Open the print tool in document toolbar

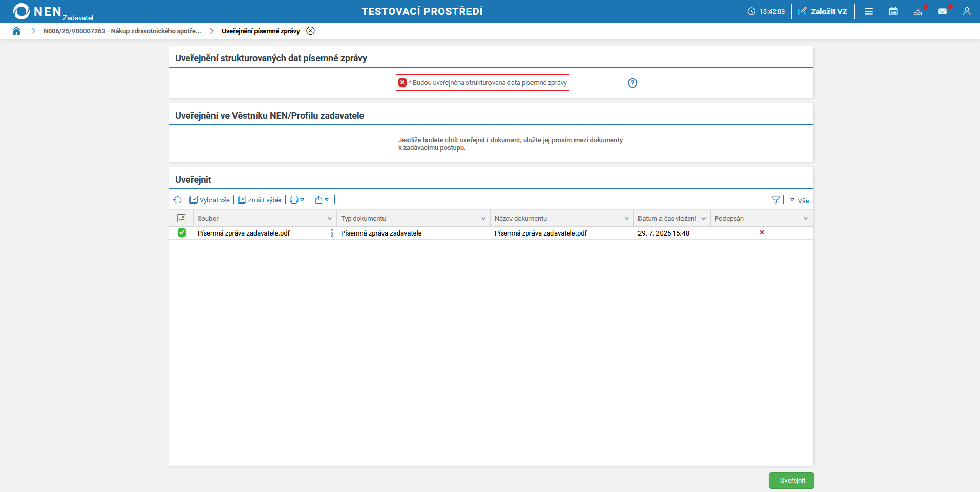tap(294, 200)
